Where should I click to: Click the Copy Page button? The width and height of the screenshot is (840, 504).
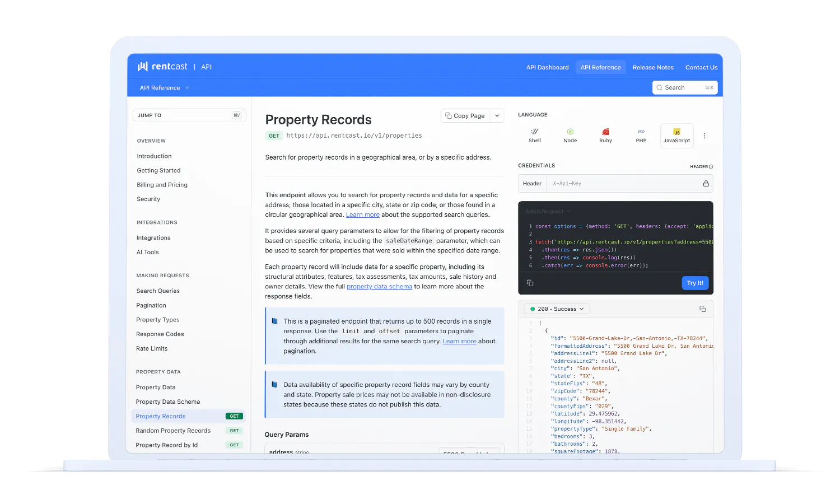tap(465, 116)
